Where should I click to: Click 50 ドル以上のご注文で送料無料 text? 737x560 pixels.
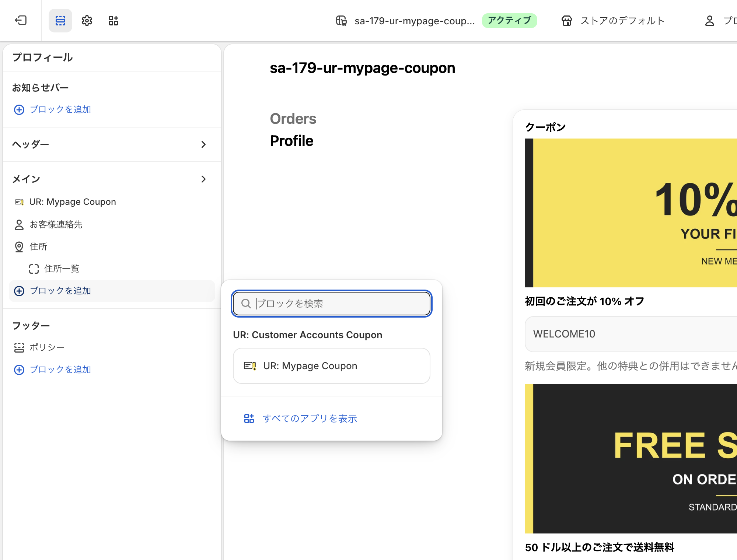tap(600, 547)
